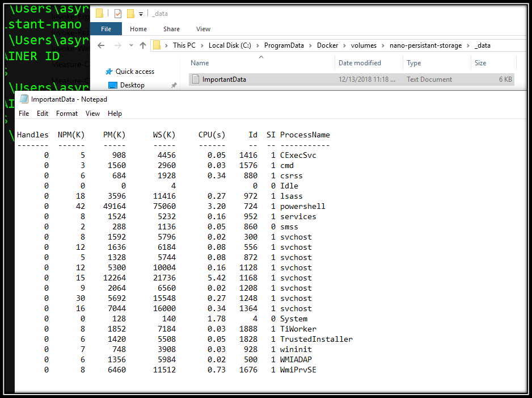Click the Idle process line
Image resolution: width=532 pixels, height=398 pixels.
point(171,186)
